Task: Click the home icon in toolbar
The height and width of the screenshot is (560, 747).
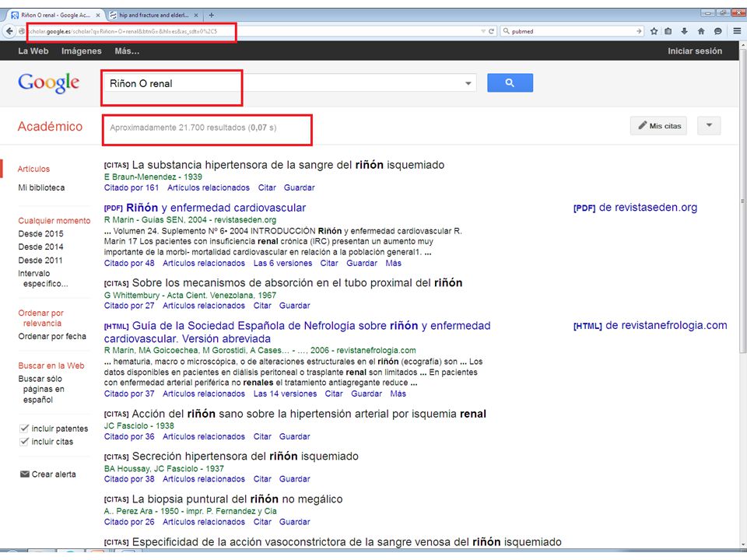Action: (701, 31)
